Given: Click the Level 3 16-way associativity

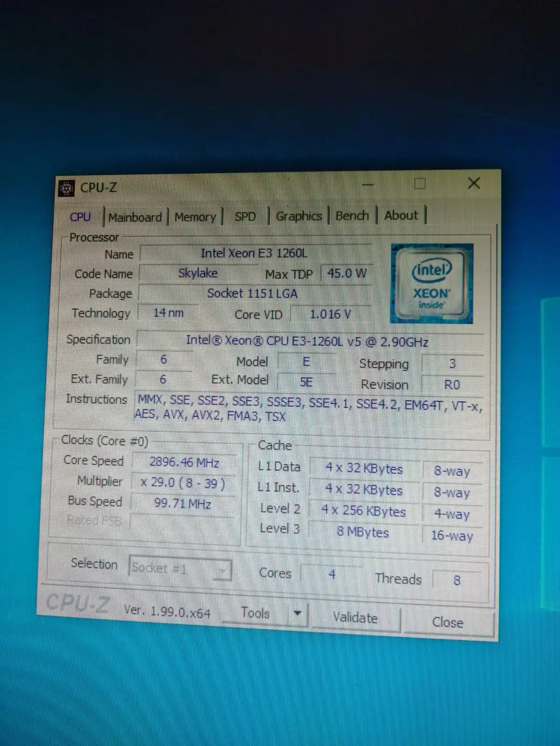Looking at the screenshot, I should pos(452,536).
